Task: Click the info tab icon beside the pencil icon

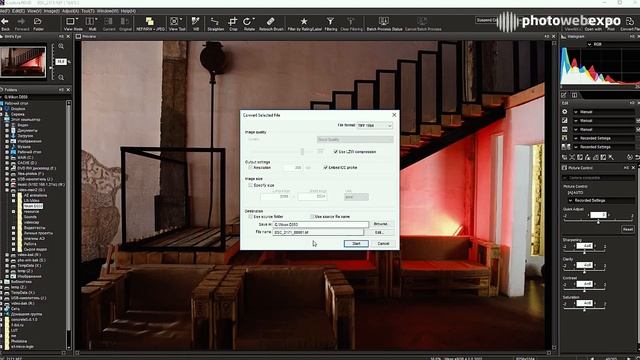Action: [574, 95]
